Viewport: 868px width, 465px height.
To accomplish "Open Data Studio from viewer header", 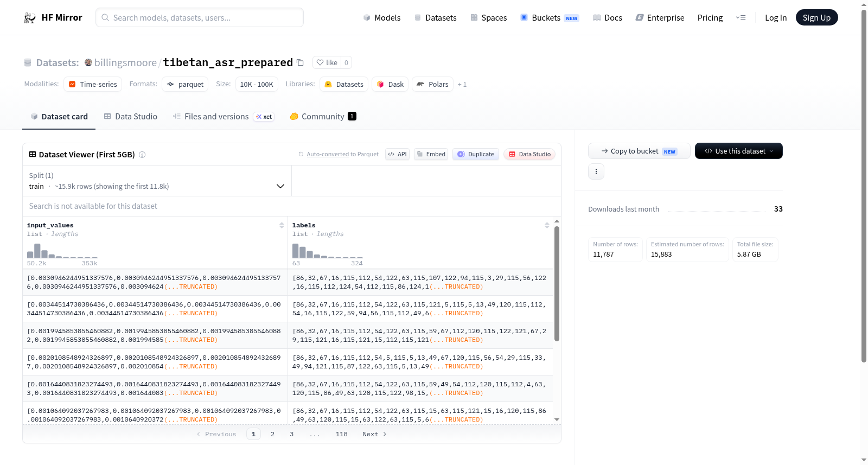I will click(529, 154).
